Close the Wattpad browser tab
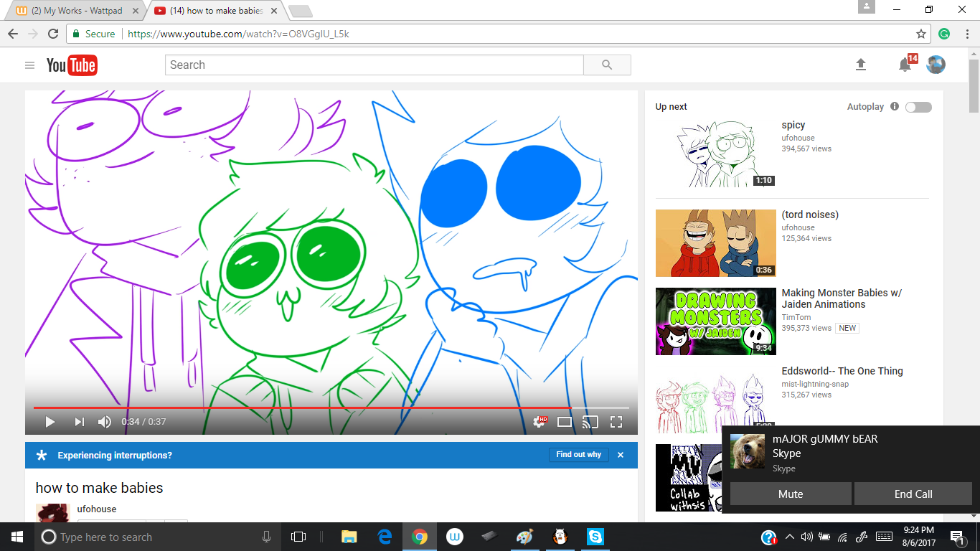Viewport: 980px width, 551px height. [x=136, y=11]
